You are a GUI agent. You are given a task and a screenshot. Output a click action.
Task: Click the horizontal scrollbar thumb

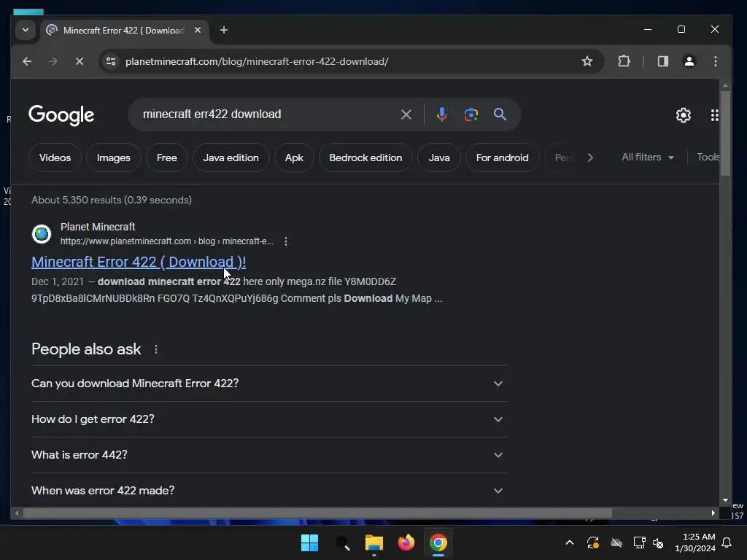[318, 513]
